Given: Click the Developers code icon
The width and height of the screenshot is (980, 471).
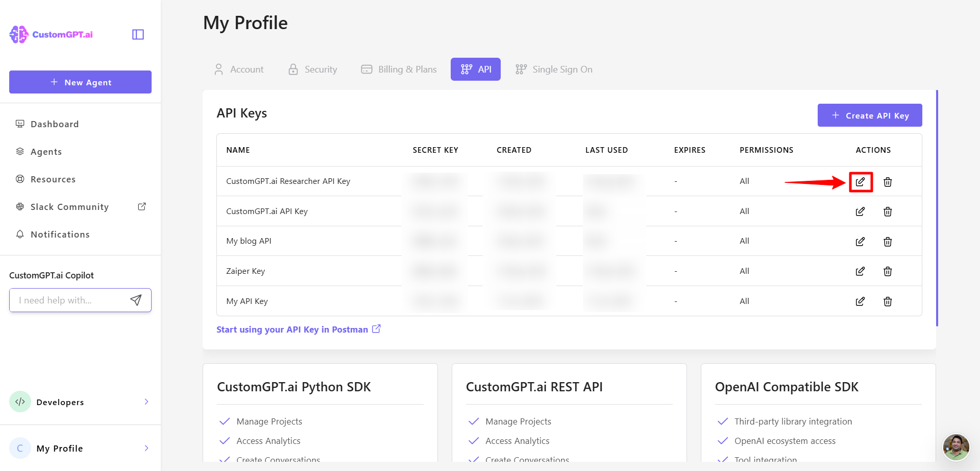Looking at the screenshot, I should click(20, 402).
